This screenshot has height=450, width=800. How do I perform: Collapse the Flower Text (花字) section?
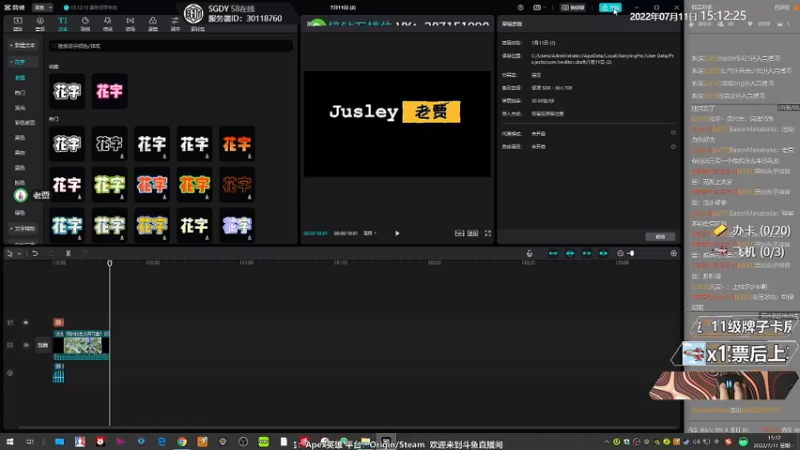click(23, 62)
